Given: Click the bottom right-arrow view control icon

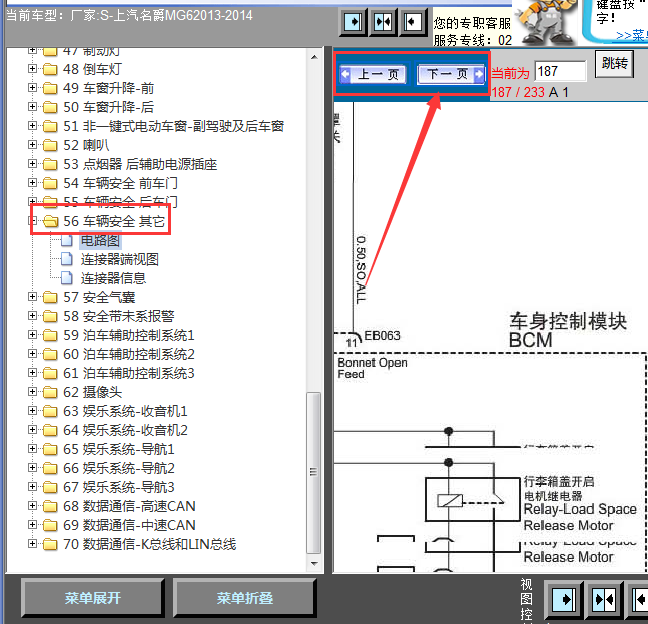Looking at the screenshot, I should point(564,599).
